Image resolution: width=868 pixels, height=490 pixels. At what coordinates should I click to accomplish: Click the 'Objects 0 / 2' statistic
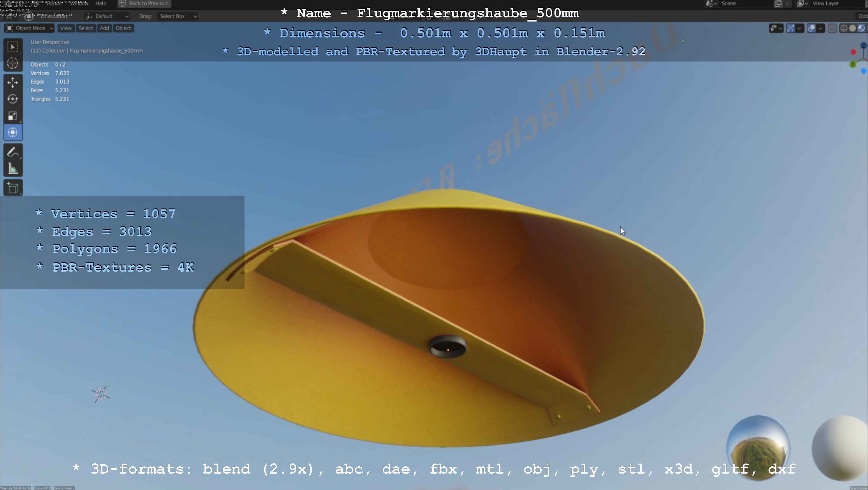48,64
